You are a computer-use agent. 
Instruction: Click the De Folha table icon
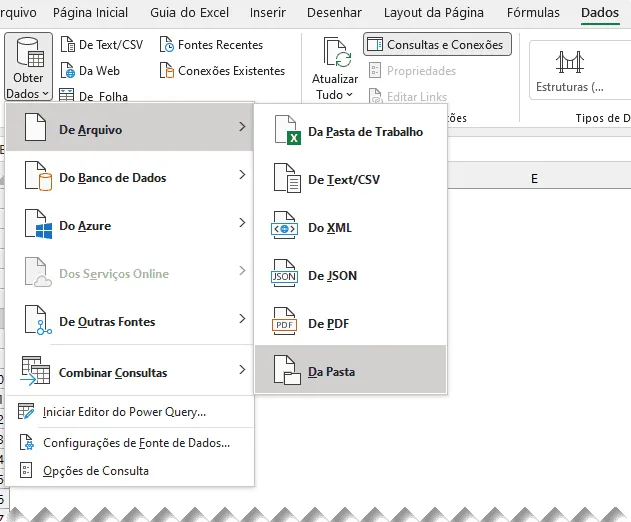[66, 95]
